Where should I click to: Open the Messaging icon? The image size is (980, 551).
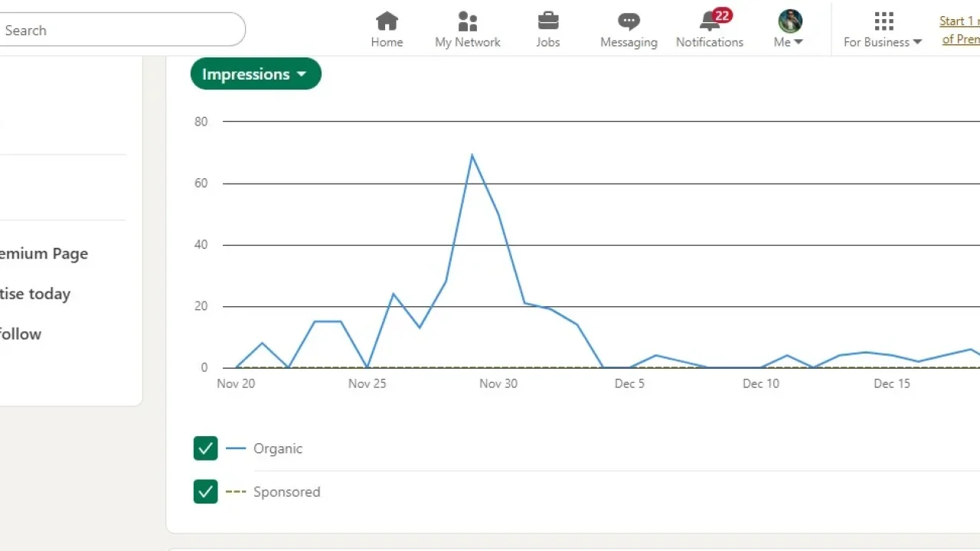point(628,21)
